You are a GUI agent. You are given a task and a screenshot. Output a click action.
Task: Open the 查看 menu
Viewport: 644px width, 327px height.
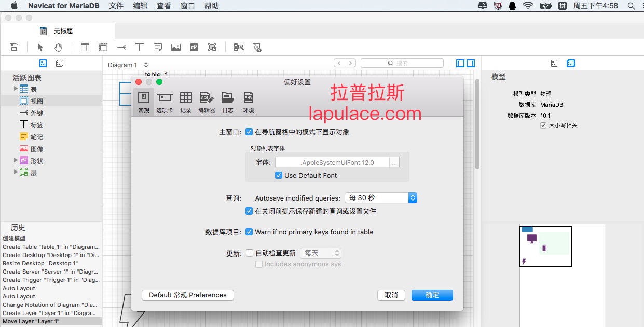(x=164, y=6)
